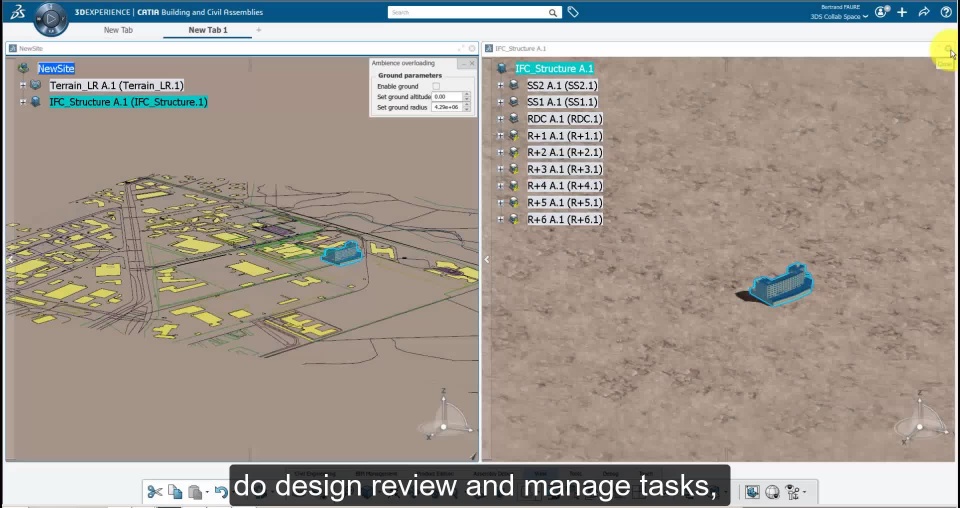Image resolution: width=960 pixels, height=508 pixels.
Task: Open the Help question mark icon
Action: [x=946, y=12]
